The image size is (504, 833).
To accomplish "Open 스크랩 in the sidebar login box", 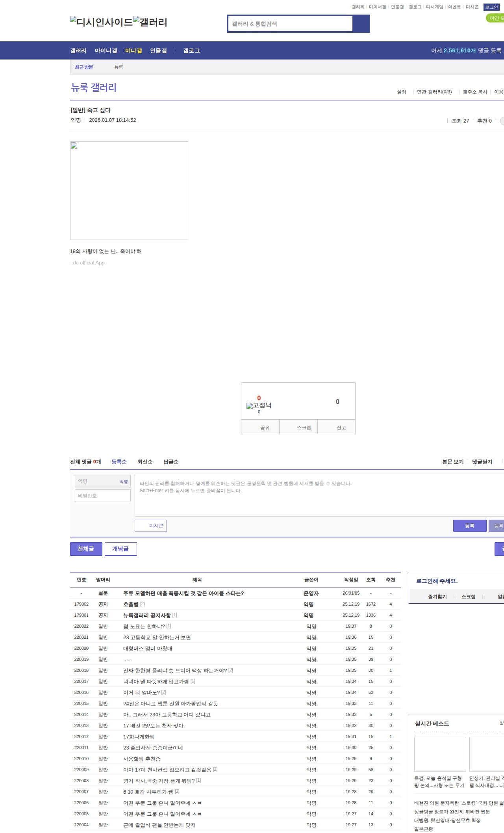I will pos(469,597).
